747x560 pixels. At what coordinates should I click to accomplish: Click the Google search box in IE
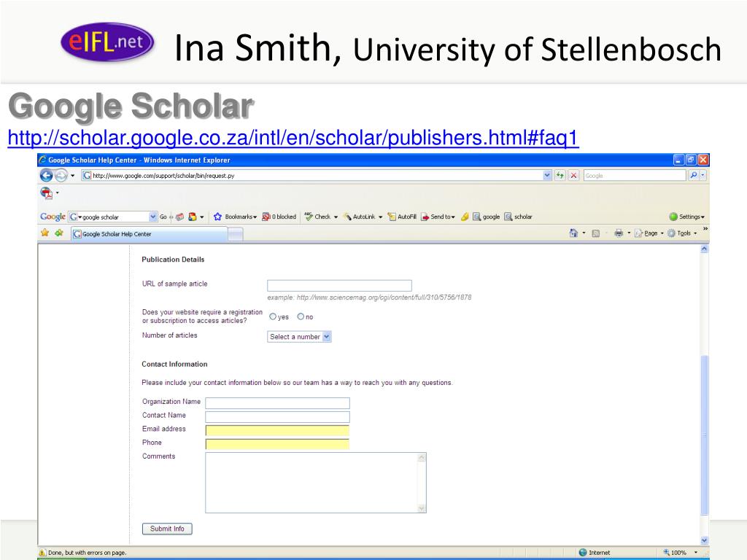(x=635, y=175)
